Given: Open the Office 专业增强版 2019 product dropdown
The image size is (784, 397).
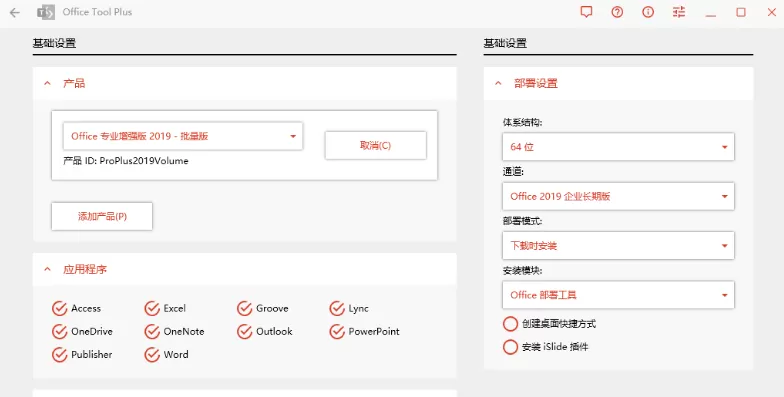Looking at the screenshot, I should [182, 136].
